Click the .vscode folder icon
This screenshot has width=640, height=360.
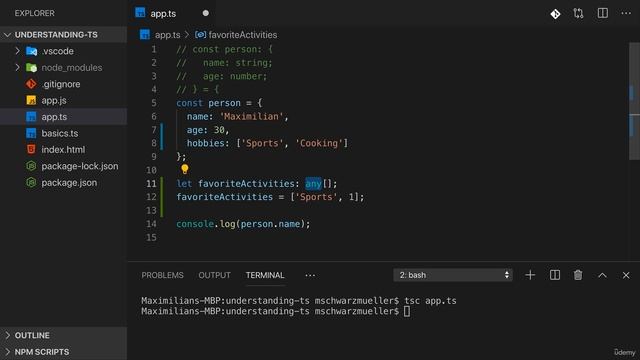(x=31, y=51)
